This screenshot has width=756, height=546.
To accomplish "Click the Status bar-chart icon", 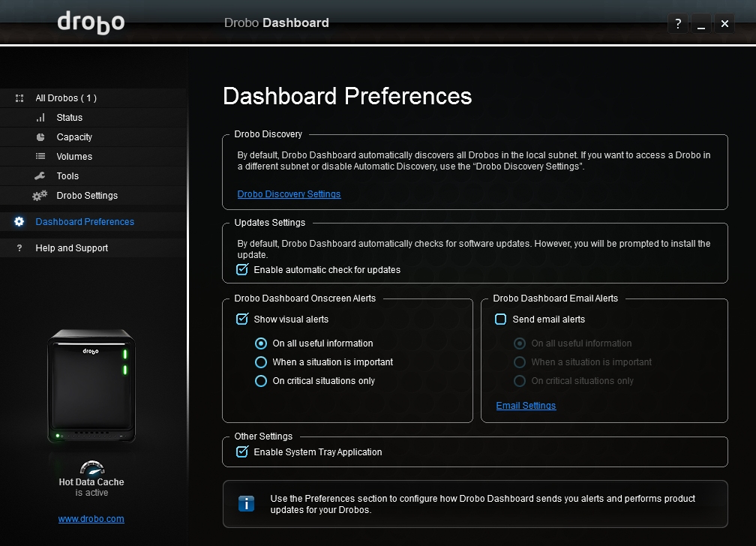I will [40, 118].
